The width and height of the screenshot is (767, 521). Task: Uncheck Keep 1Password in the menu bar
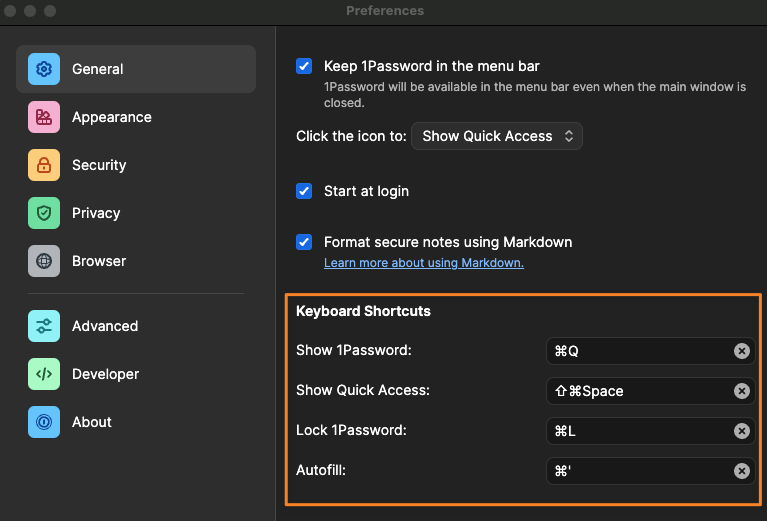305,66
